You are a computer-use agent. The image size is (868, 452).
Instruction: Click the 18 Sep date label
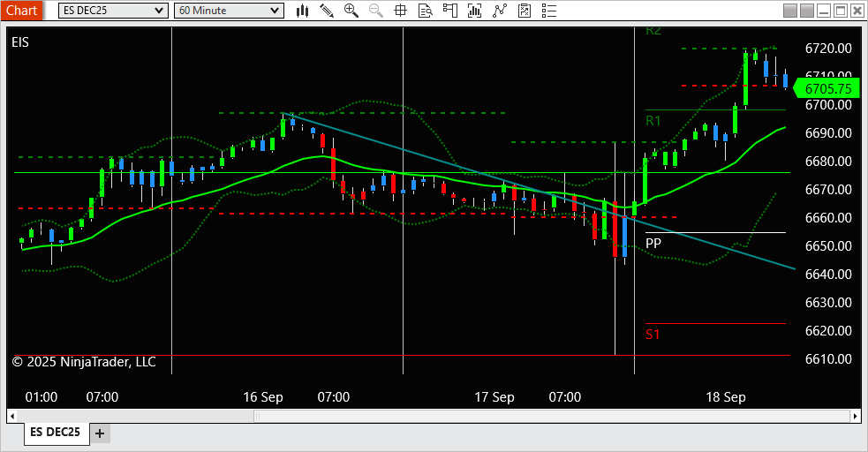pyautogui.click(x=726, y=397)
